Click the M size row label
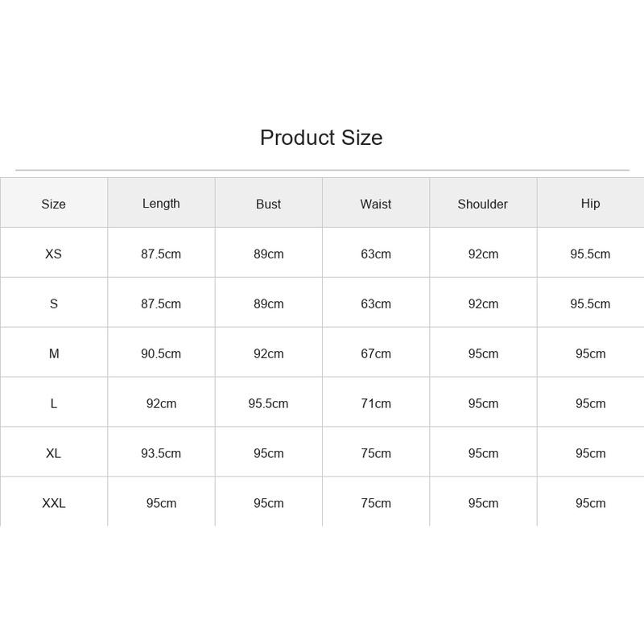Screen dimensions: 644x644 click(54, 353)
